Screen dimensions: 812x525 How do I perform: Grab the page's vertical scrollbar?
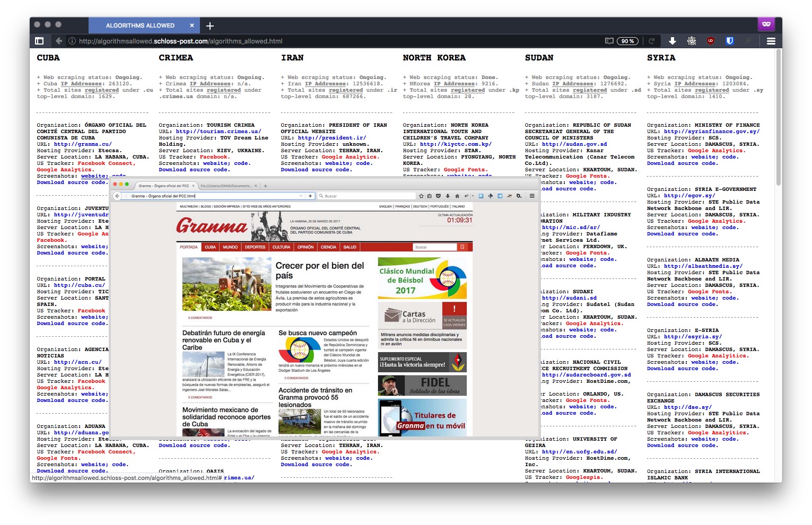(x=779, y=117)
